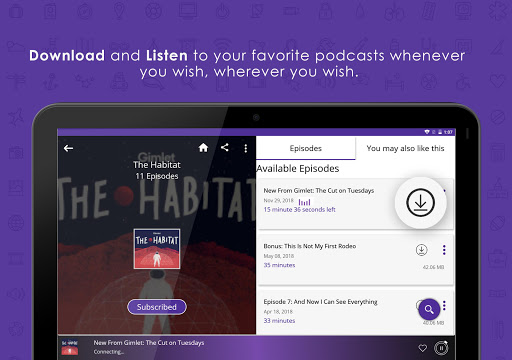Download Bonus: This Is Not My First Rodeo
The image size is (512, 360).
coord(422,250)
